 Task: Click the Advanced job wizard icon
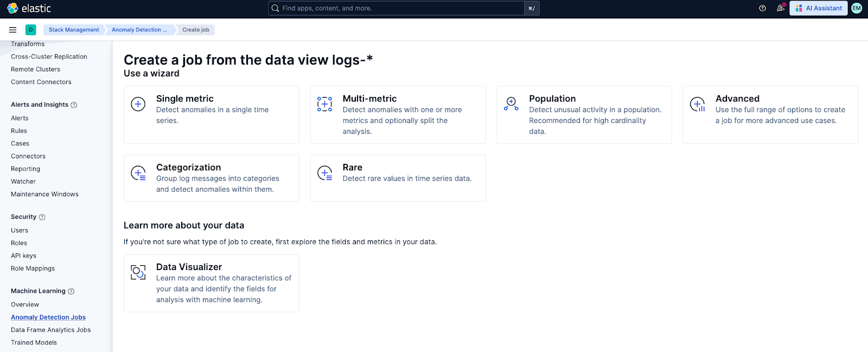tap(698, 104)
